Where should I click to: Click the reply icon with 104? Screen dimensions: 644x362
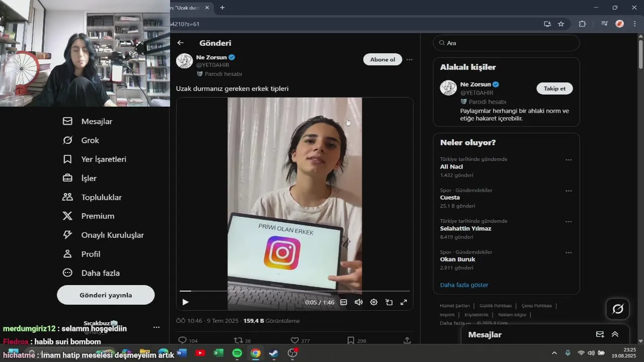point(183,340)
